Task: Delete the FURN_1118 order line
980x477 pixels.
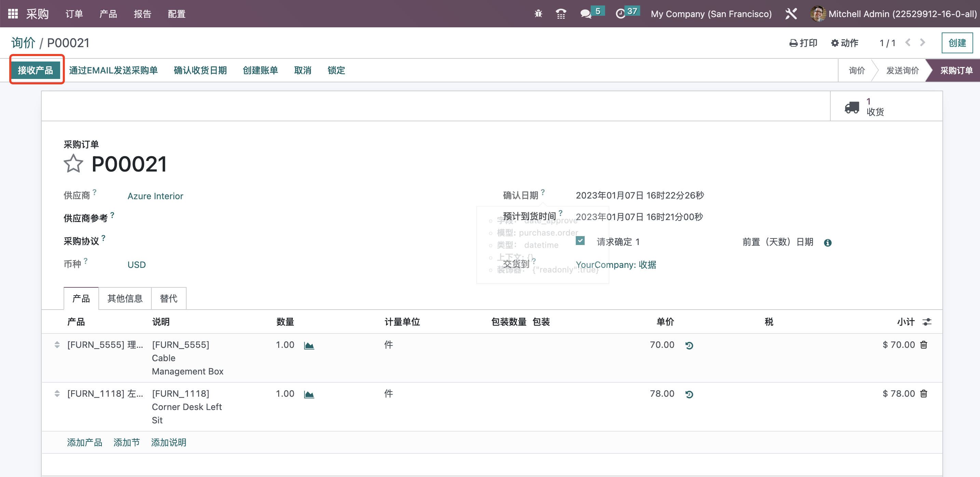Action: pyautogui.click(x=924, y=394)
